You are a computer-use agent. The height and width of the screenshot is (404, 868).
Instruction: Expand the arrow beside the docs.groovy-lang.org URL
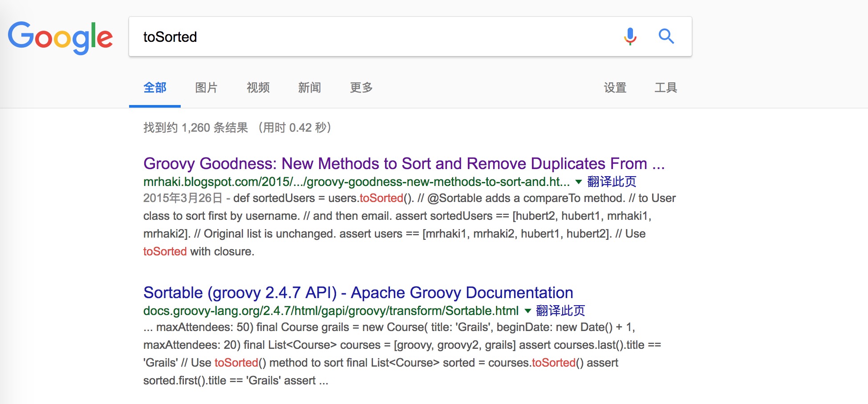coord(527,311)
